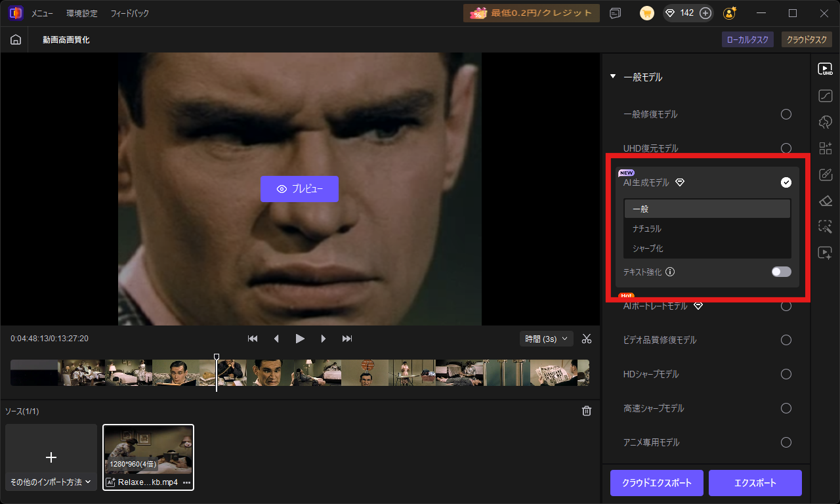Image resolution: width=840 pixels, height=504 pixels.
Task: Click the large plus import tile
Action: point(51,457)
